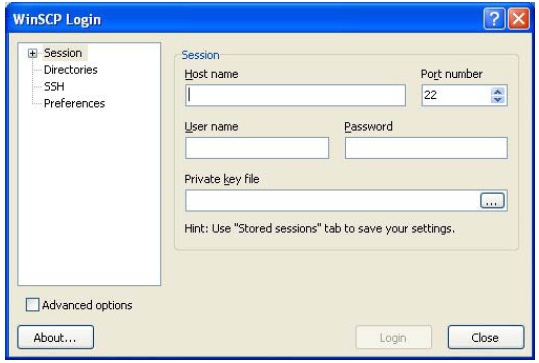Open the Directories settings page
The image size is (539, 363).
coord(71,70)
